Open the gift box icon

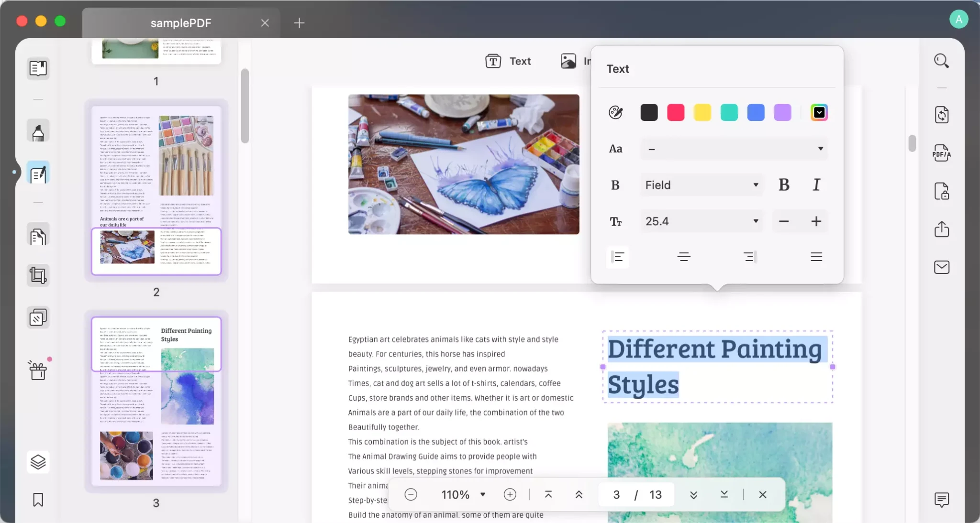[38, 370]
